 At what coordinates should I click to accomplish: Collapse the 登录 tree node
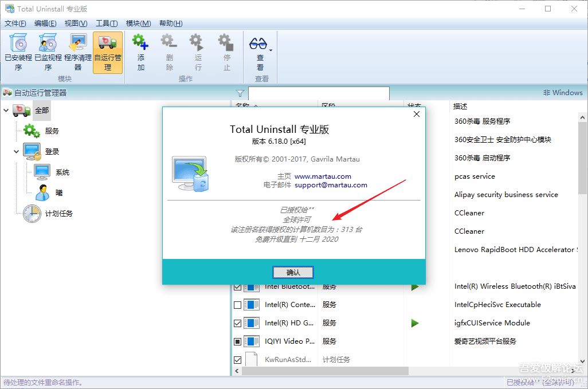(16, 152)
